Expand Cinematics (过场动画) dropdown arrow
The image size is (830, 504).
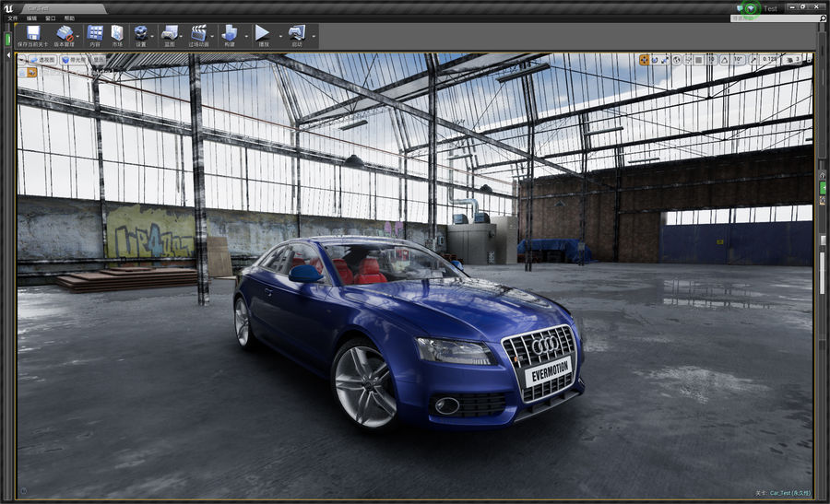[x=212, y=36]
